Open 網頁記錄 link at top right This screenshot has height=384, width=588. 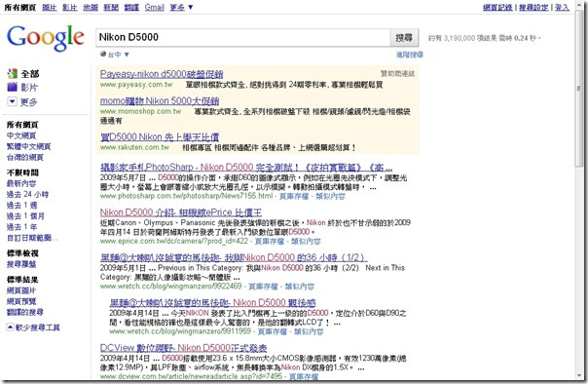(497, 7)
